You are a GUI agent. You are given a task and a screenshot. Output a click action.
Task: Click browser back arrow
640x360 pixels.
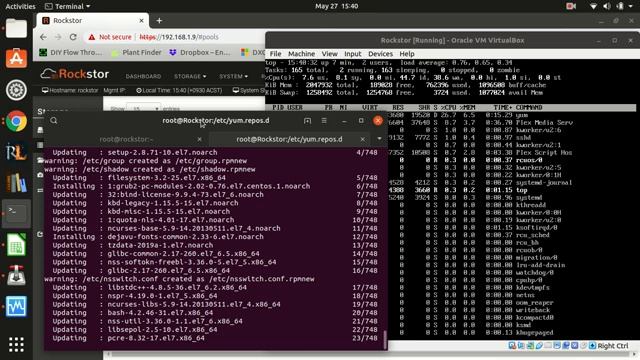click(x=43, y=37)
